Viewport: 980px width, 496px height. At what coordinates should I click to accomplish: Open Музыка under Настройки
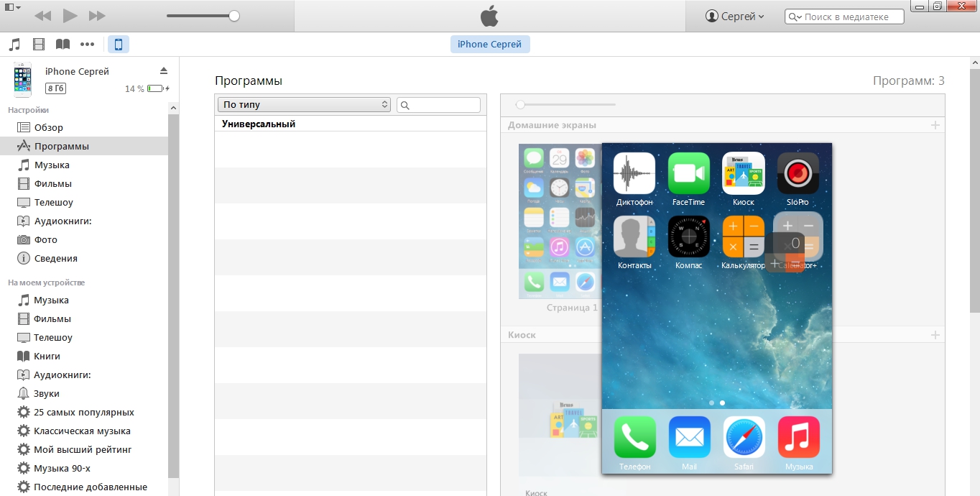(84, 165)
